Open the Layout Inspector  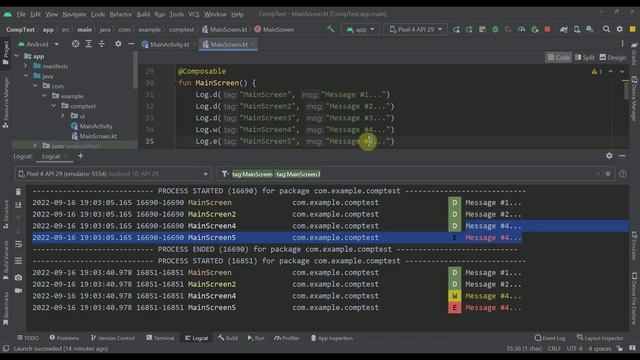tap(600, 338)
